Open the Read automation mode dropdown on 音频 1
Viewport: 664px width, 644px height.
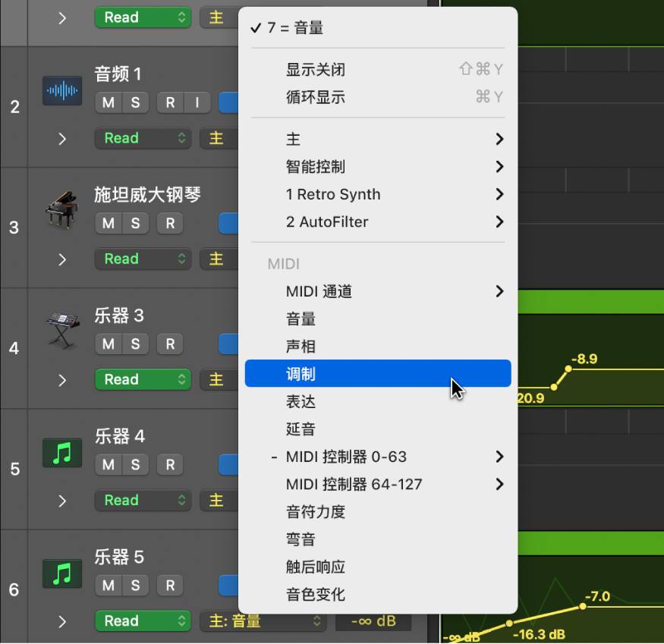(143, 138)
